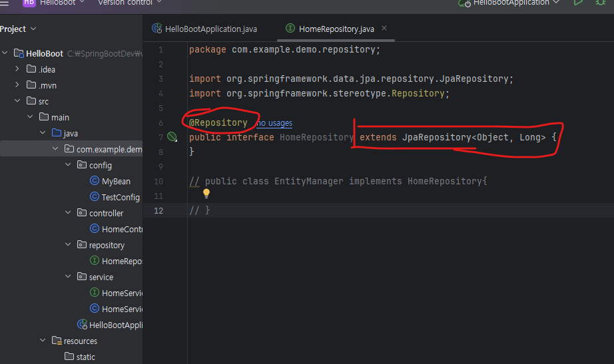
Task: Close the HomeRepository.java tab
Action: click(x=384, y=28)
